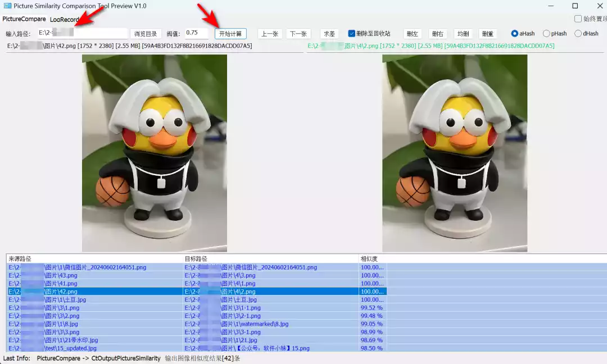
Task: Click the 浏览目录 browse button
Action: pos(146,34)
